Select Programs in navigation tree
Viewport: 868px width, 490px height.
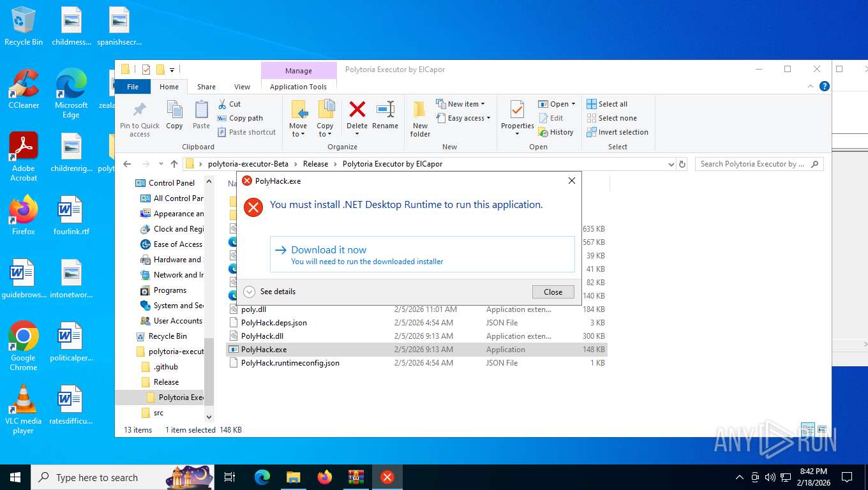pos(163,290)
